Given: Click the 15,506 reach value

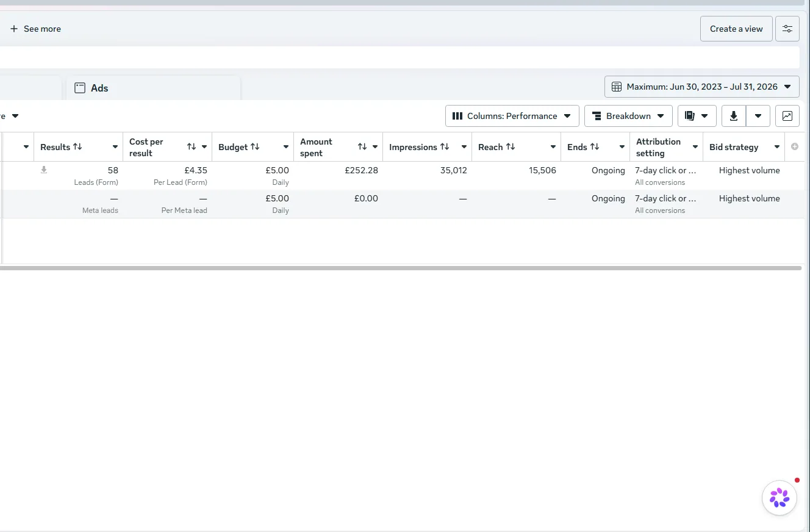Looking at the screenshot, I should (x=542, y=170).
